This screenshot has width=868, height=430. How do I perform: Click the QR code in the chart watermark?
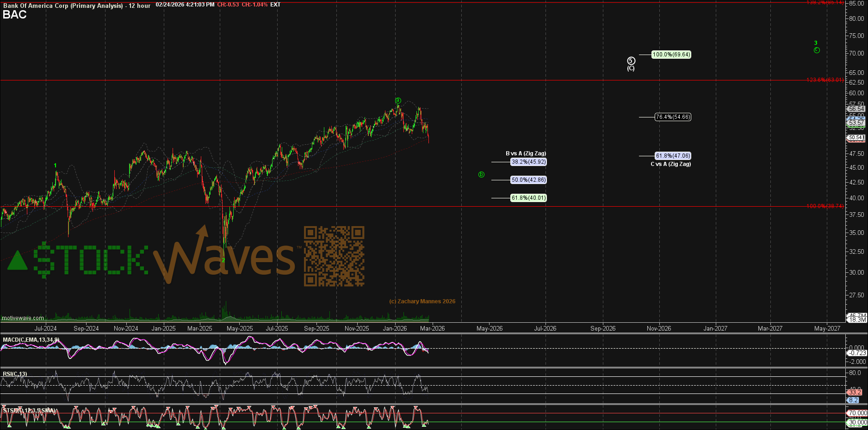[334, 256]
